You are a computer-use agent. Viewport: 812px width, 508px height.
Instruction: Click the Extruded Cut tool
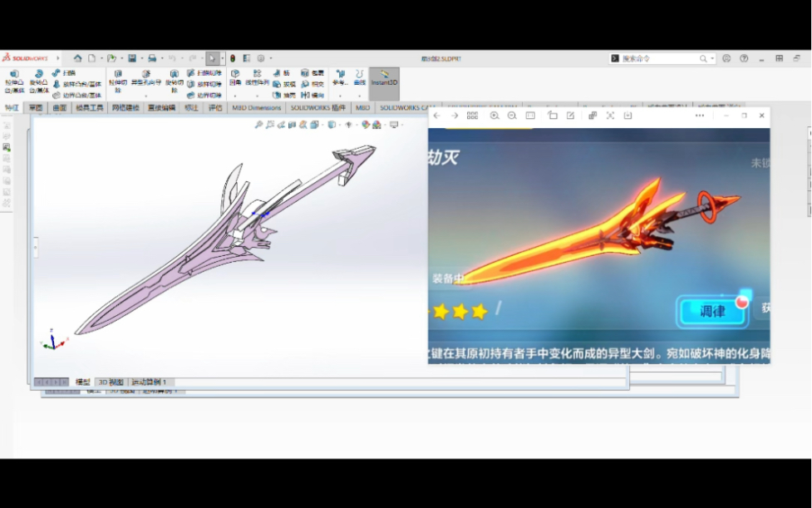point(118,81)
